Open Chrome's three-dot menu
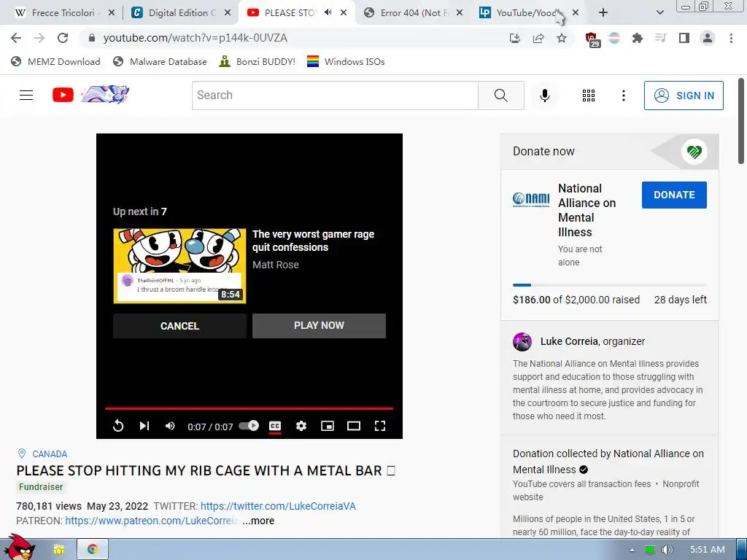 coord(731,38)
